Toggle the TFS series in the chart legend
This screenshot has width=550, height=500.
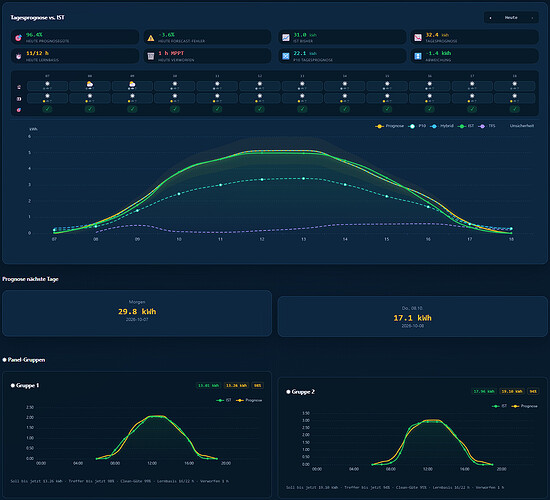[487, 126]
